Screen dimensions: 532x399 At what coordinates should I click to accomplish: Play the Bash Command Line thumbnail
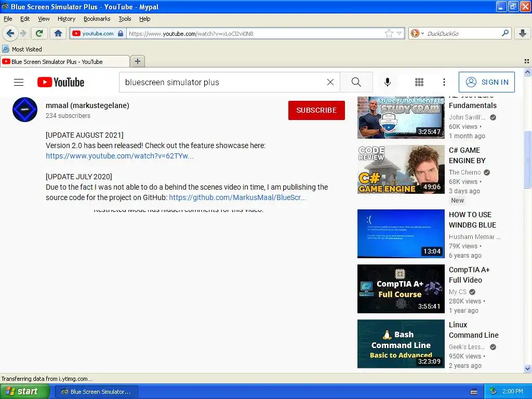point(401,344)
